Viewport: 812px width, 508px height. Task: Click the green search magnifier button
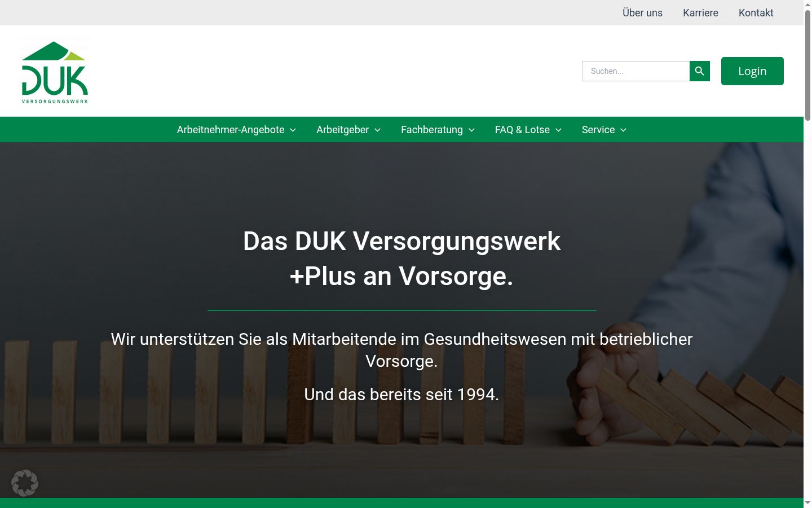[x=700, y=71]
